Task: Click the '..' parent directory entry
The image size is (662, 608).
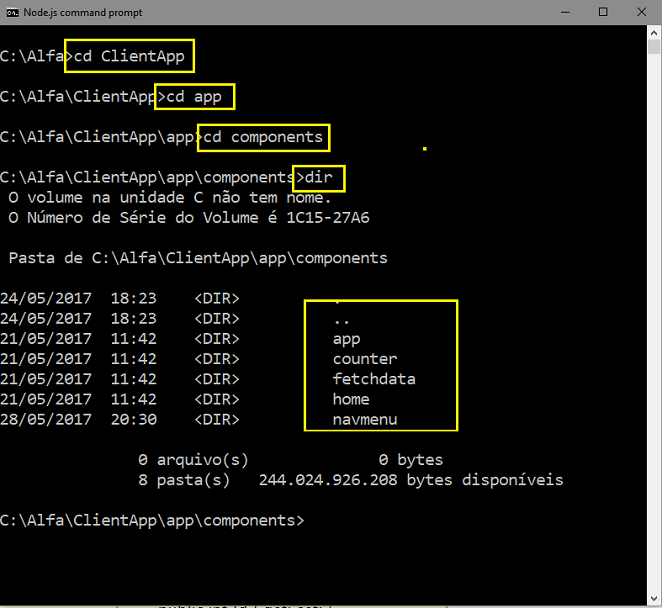Action: point(342,322)
